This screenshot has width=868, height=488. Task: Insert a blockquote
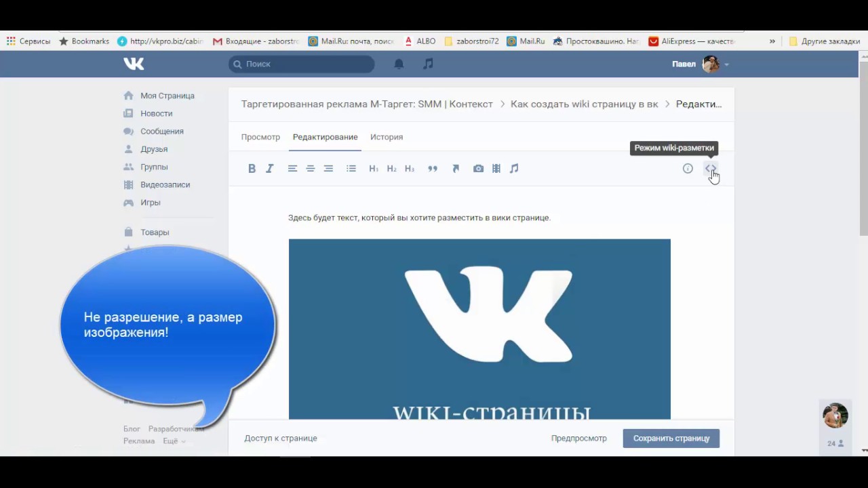tap(433, 169)
